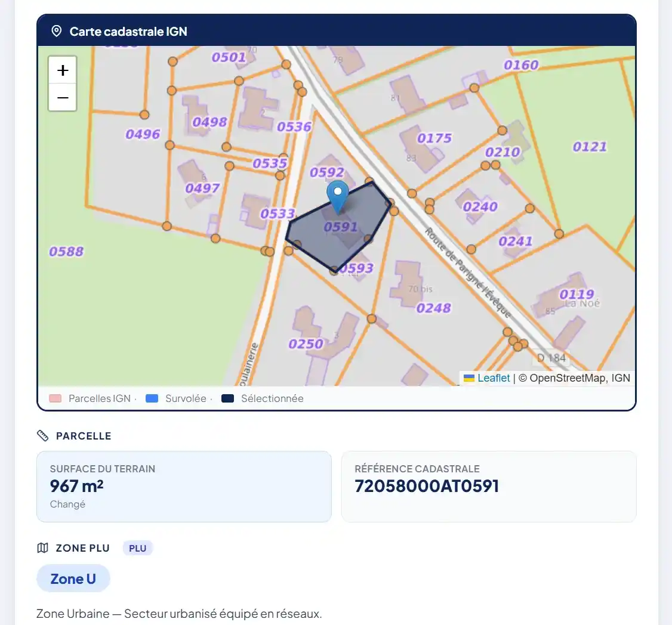Click the Zone U pill
672x625 pixels.
pos(73,578)
